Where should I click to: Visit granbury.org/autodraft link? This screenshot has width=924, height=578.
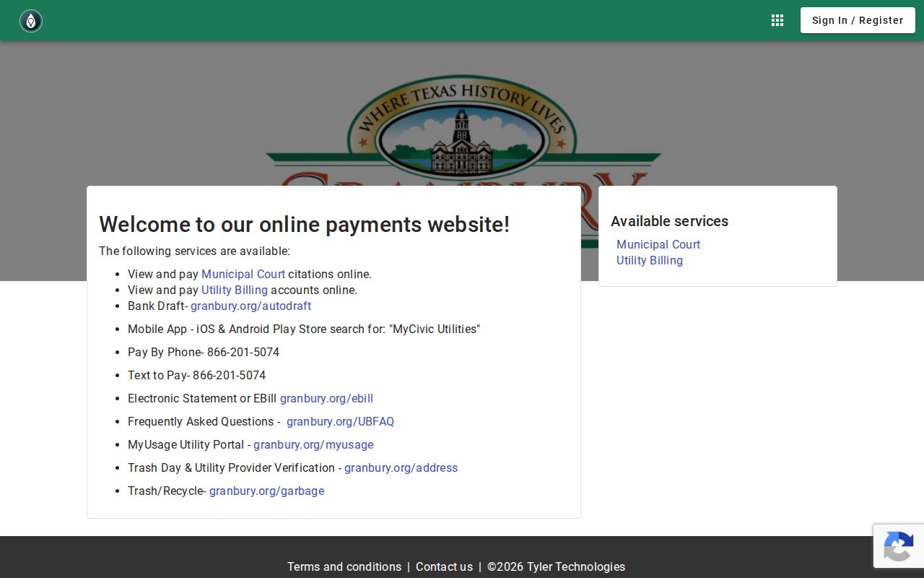point(251,306)
